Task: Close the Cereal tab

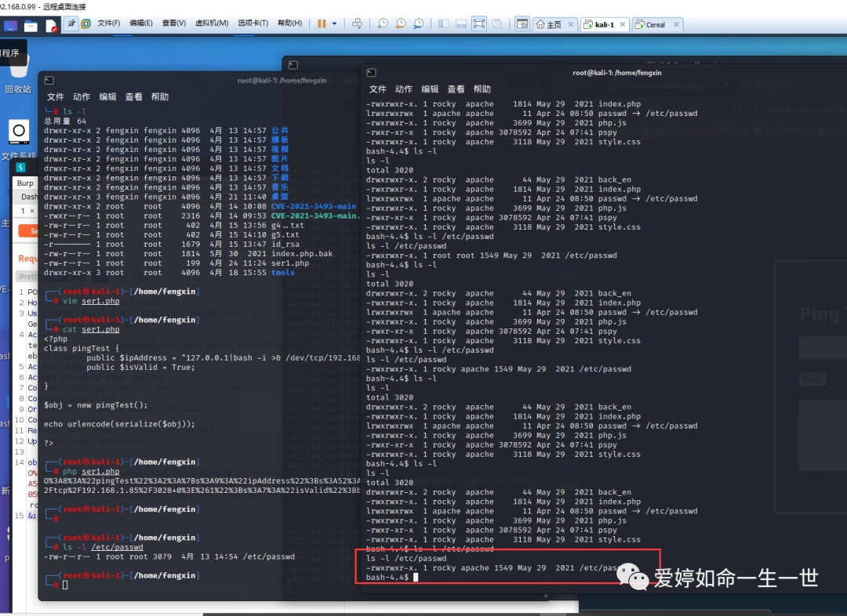Action: (x=676, y=24)
